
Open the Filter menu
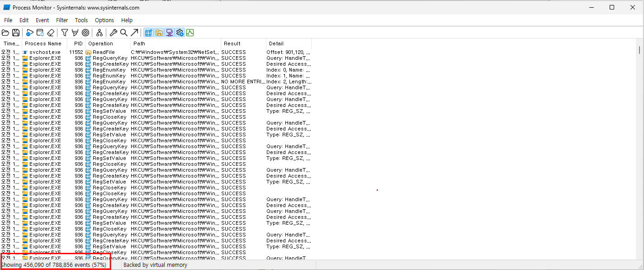(x=62, y=20)
